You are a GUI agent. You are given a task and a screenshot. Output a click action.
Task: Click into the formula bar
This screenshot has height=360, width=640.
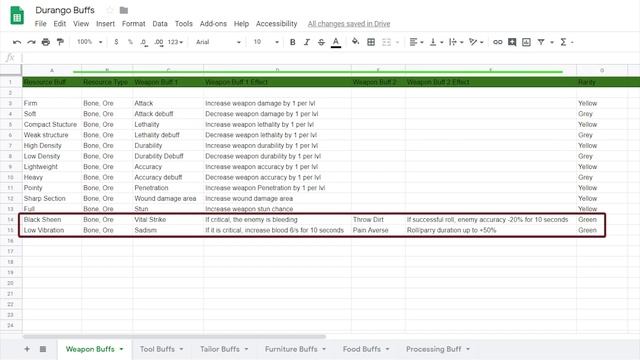tap(331, 58)
